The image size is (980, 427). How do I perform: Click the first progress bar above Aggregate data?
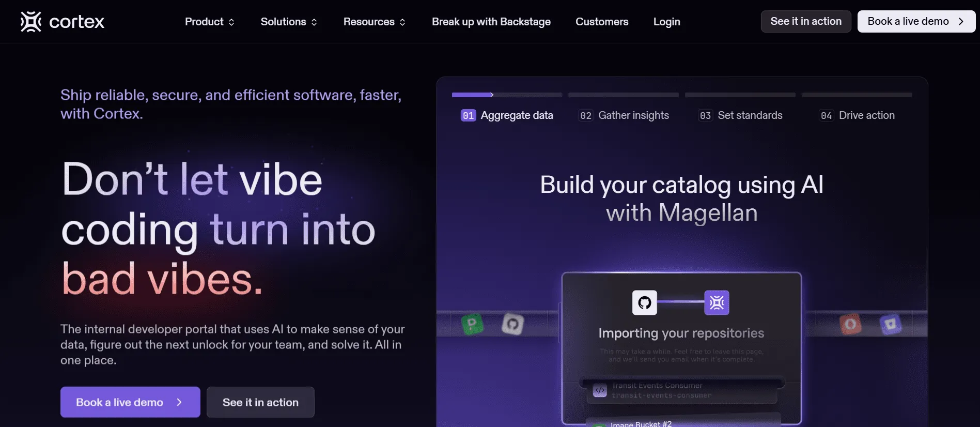point(507,95)
